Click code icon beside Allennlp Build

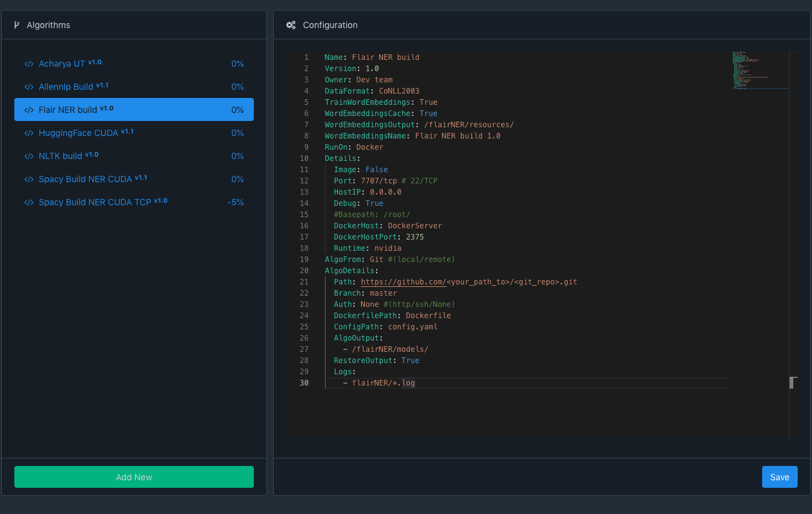click(x=29, y=87)
